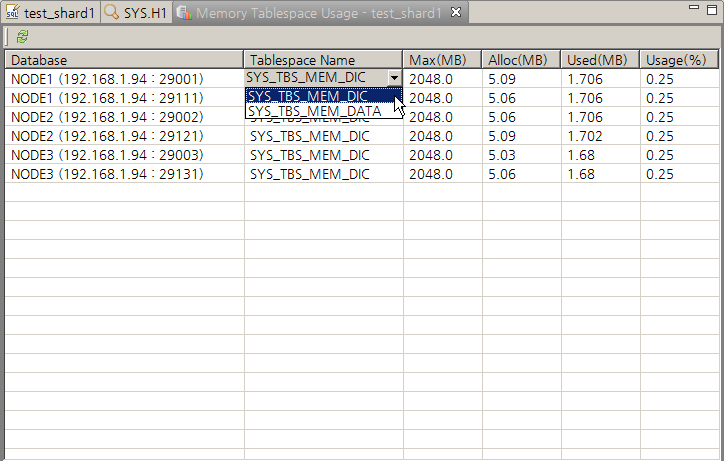Collapse the Tablespace Name dropdown arrow
This screenshot has height=461, width=724.
coord(395,78)
